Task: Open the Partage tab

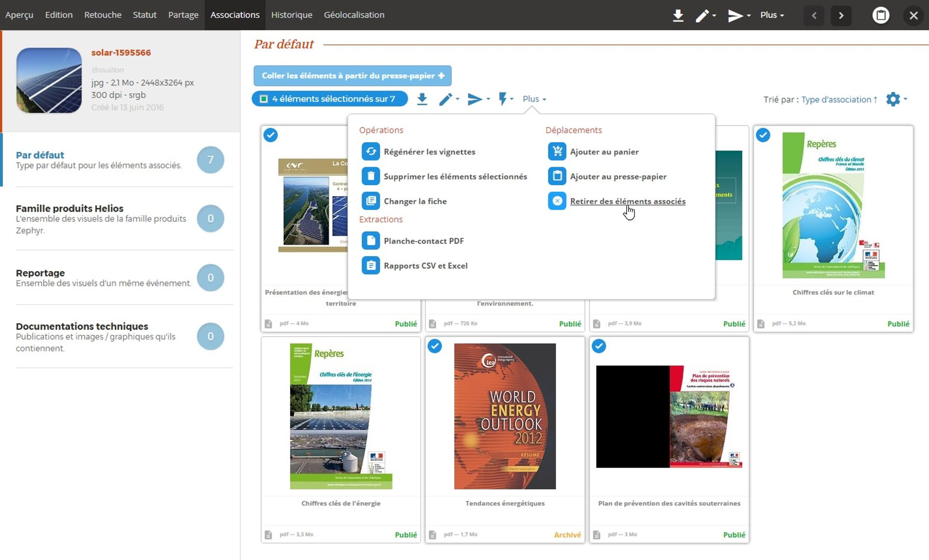Action: click(x=183, y=15)
